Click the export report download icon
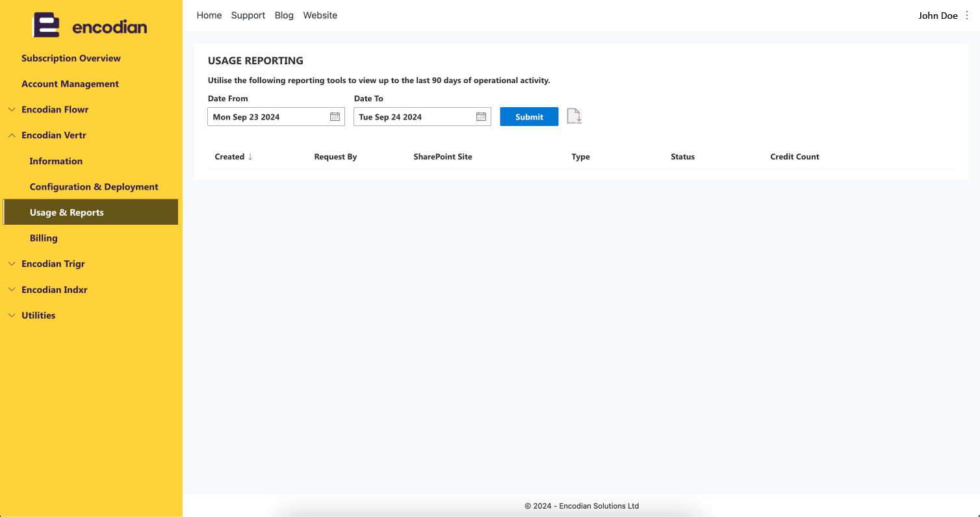Viewport: 980px width, 517px height. click(x=574, y=116)
